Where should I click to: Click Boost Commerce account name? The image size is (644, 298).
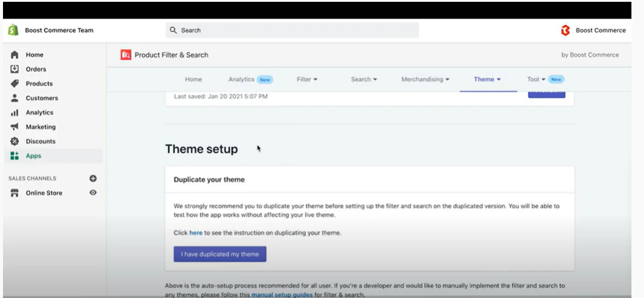click(601, 31)
